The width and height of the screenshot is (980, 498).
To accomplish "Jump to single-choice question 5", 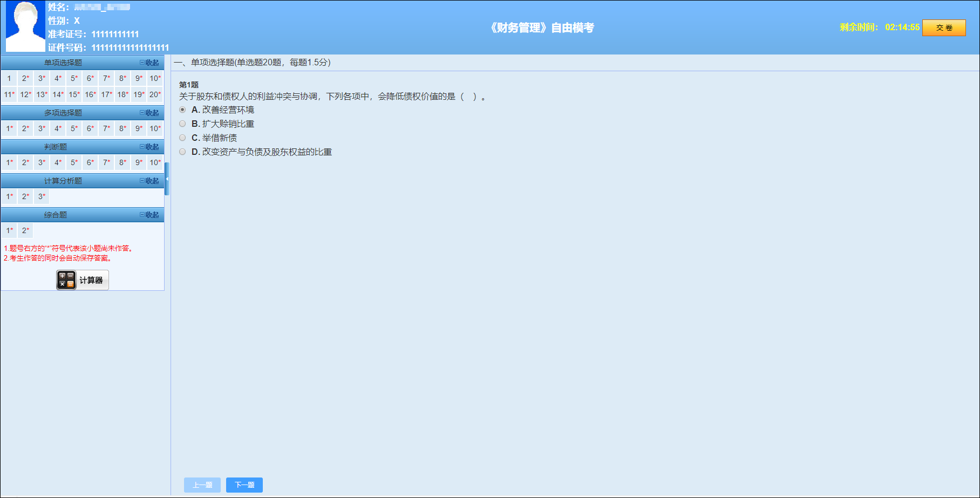I will [73, 78].
